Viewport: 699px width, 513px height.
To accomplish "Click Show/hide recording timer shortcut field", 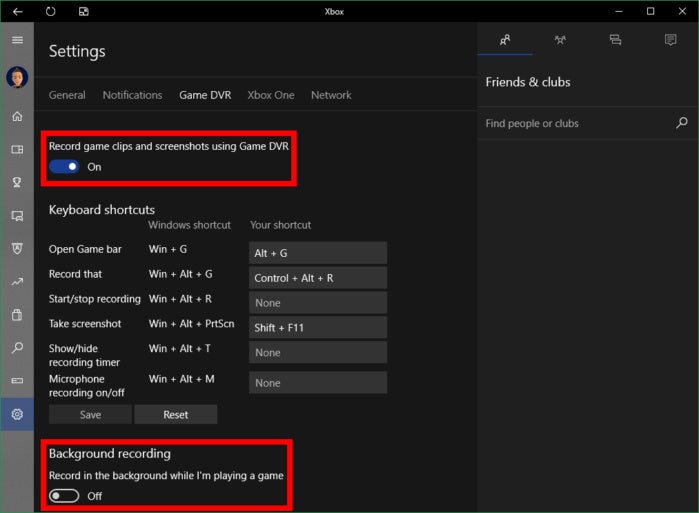I will (318, 353).
